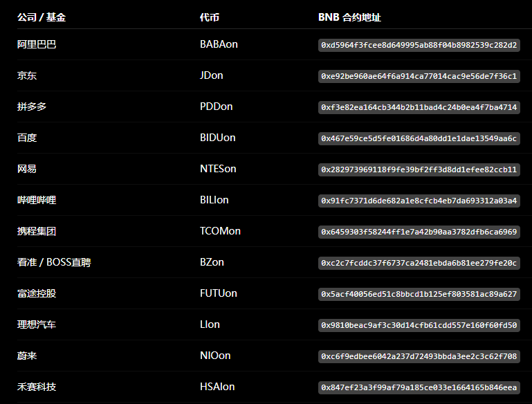This screenshot has width=532, height=404.
Task: Select the 看准 / BOSS直聘 company cell
Action: click(x=54, y=263)
